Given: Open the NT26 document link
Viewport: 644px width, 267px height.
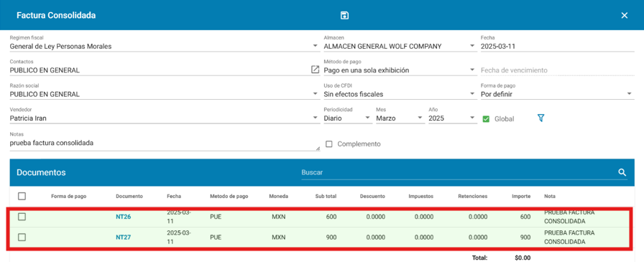Looking at the screenshot, I should pos(123,217).
